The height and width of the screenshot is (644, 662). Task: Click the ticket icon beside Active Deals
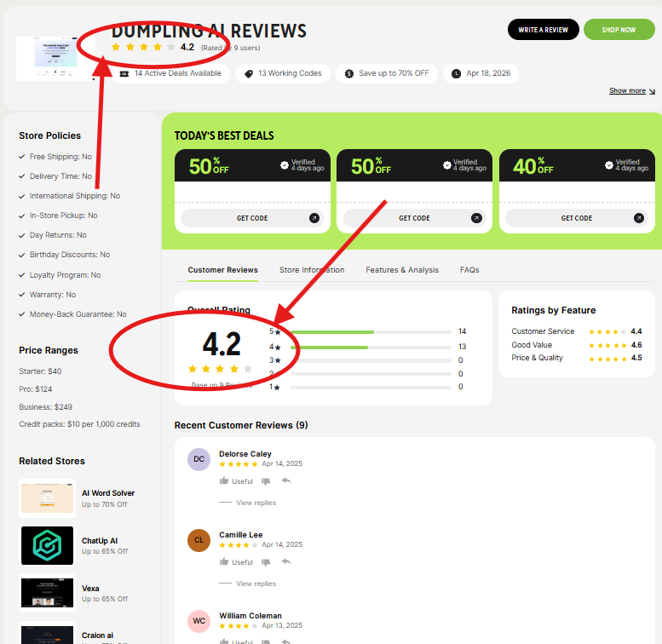(124, 74)
